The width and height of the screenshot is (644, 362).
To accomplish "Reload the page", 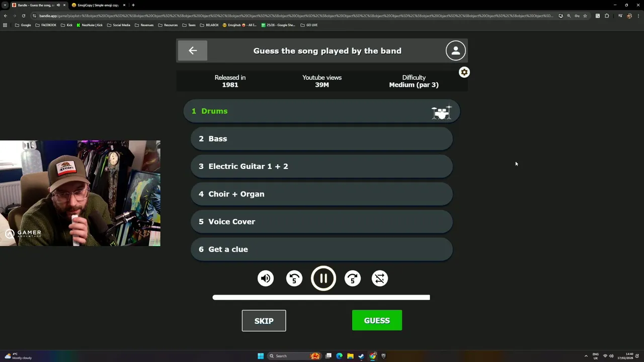I will (23, 16).
